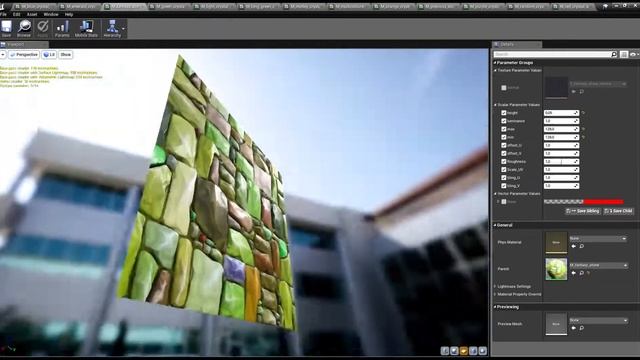This screenshot has height=360, width=640.
Task: Switch to the M_green_crystal tab
Action: click(x=169, y=7)
